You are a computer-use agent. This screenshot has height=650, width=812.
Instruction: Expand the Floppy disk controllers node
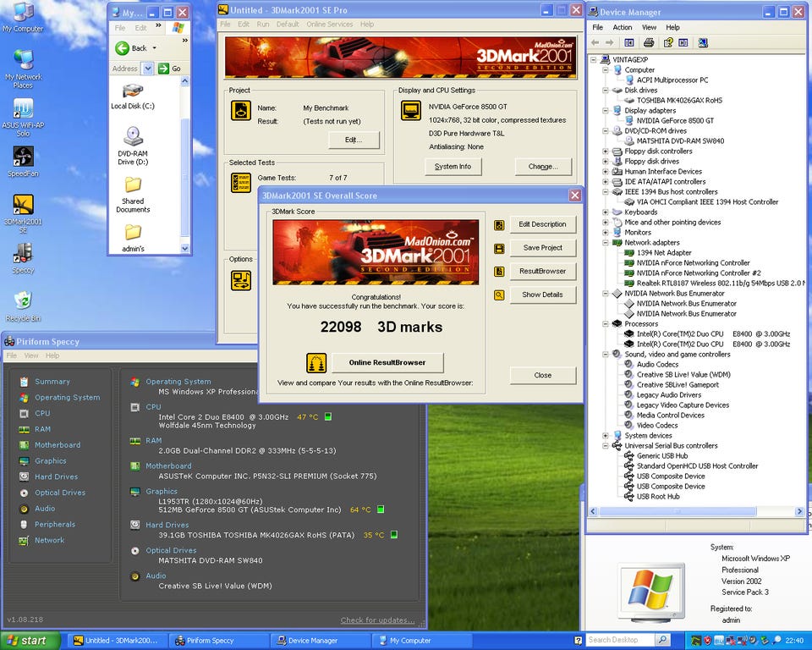605,151
